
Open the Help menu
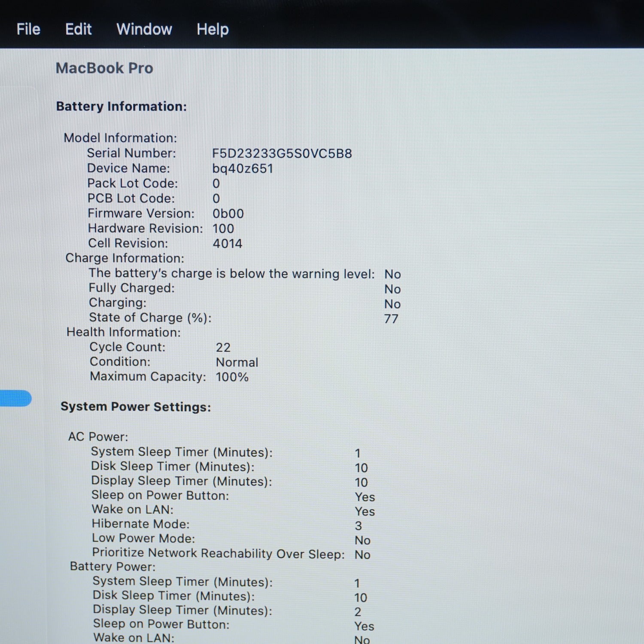click(x=213, y=30)
